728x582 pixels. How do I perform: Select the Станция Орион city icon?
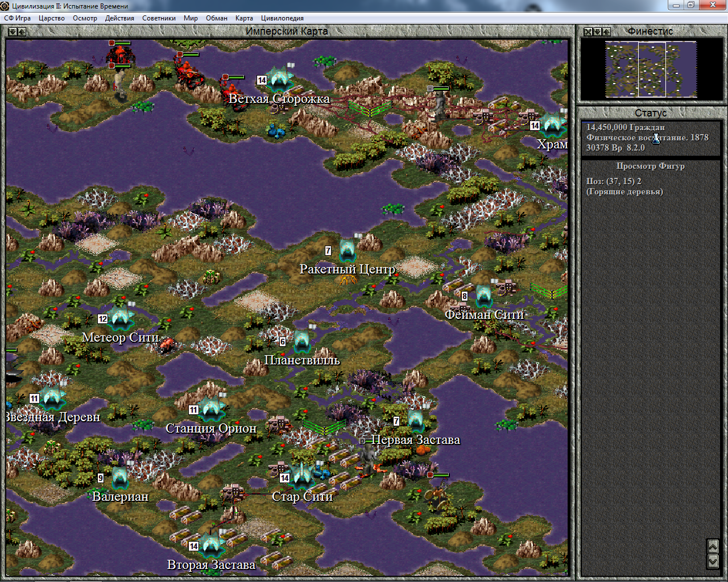pos(211,408)
